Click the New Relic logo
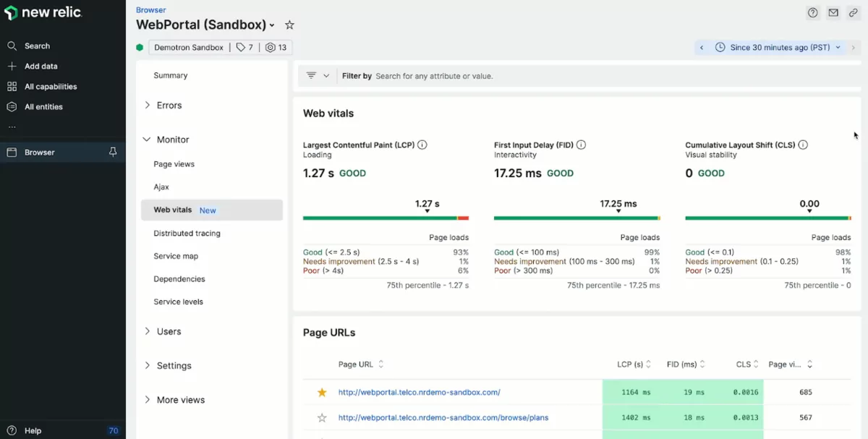Image resolution: width=868 pixels, height=439 pixels. tap(43, 13)
